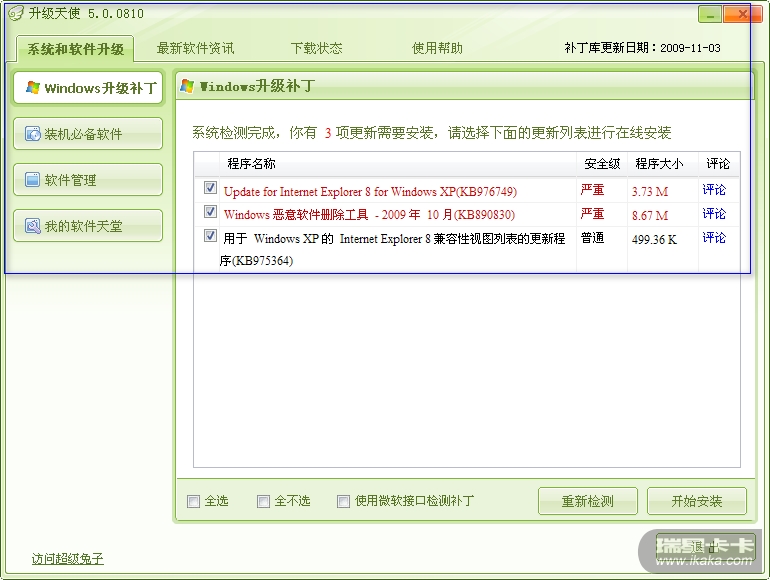Click 严重 level of KB976749 row

click(592, 190)
